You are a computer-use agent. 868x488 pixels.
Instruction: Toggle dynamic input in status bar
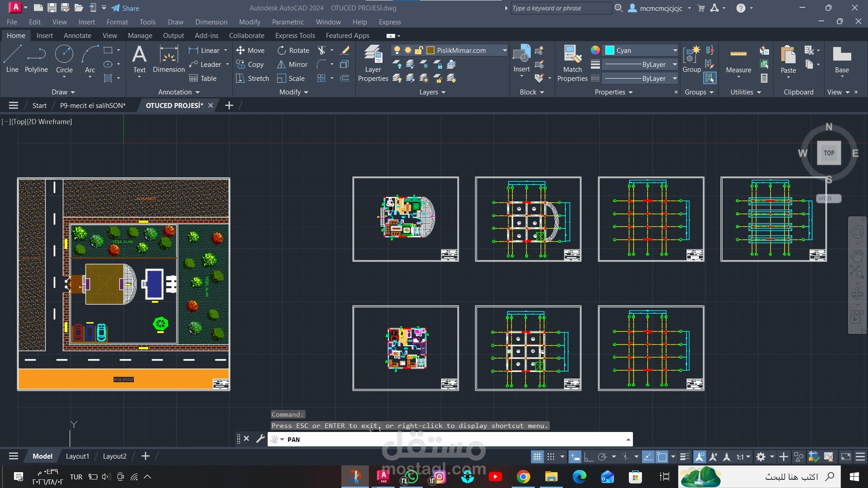click(575, 457)
